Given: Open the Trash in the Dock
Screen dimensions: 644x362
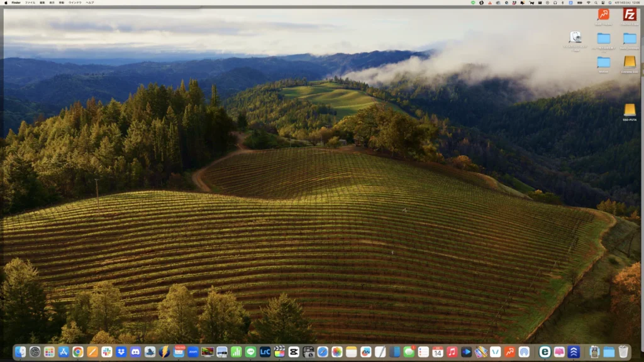Looking at the screenshot, I should (x=623, y=352).
